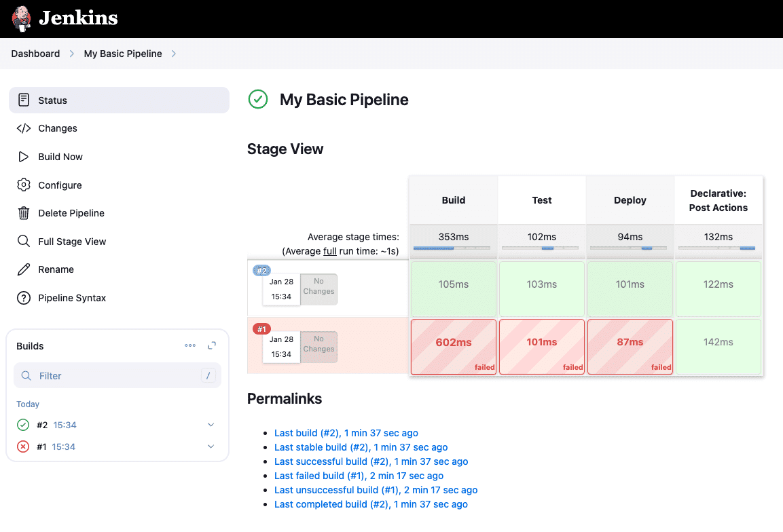Click the Full Stage View magnifier icon
783x532 pixels.
24,241
